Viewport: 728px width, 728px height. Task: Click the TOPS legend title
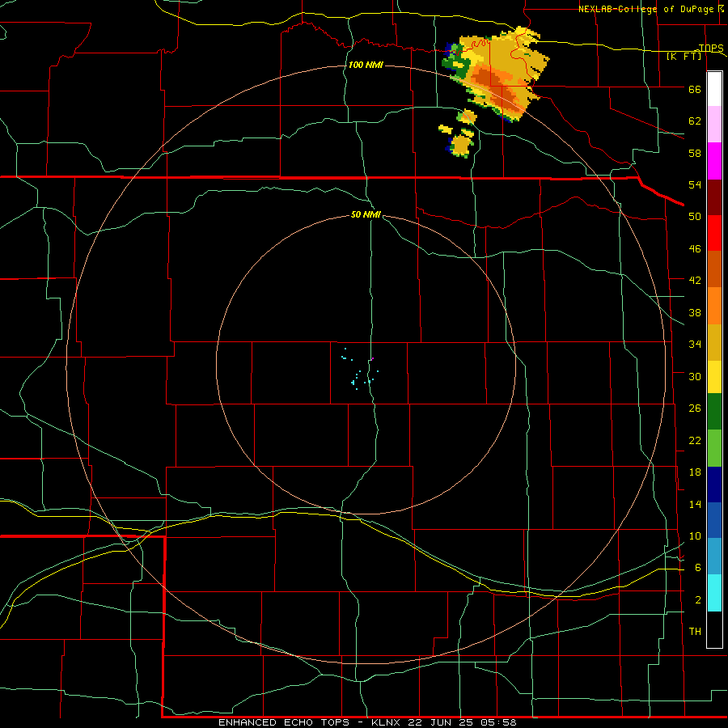click(711, 48)
